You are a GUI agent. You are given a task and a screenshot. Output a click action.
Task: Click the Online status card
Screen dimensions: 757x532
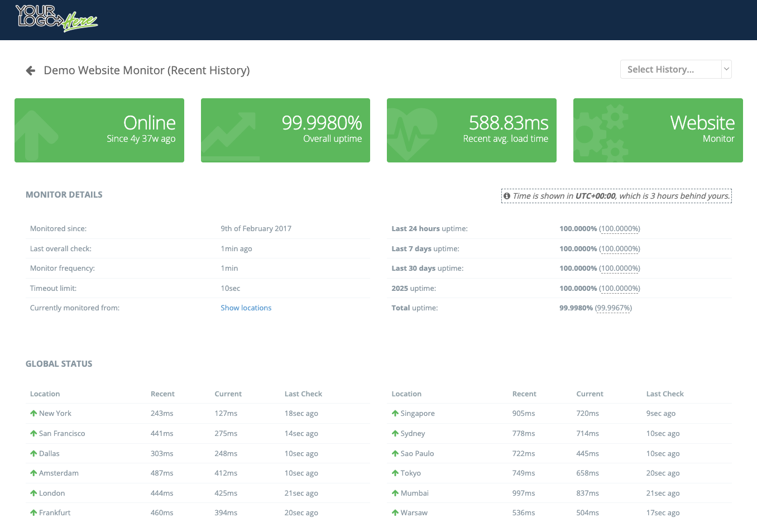(99, 131)
